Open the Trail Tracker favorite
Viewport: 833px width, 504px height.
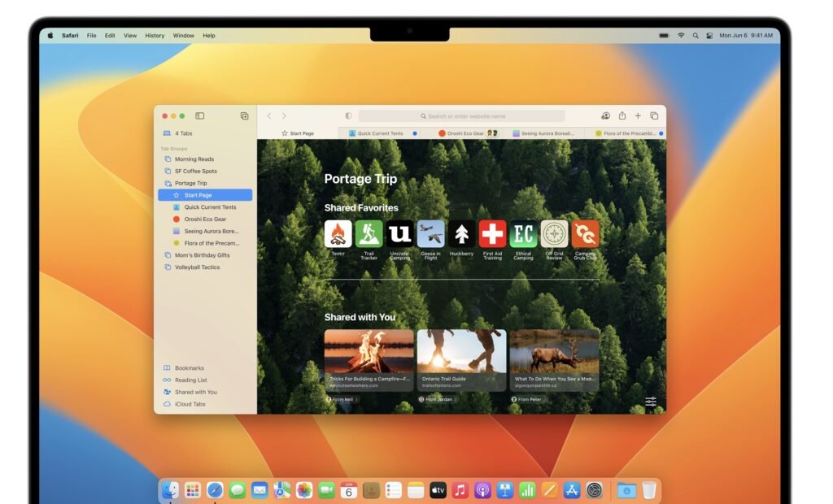(369, 233)
